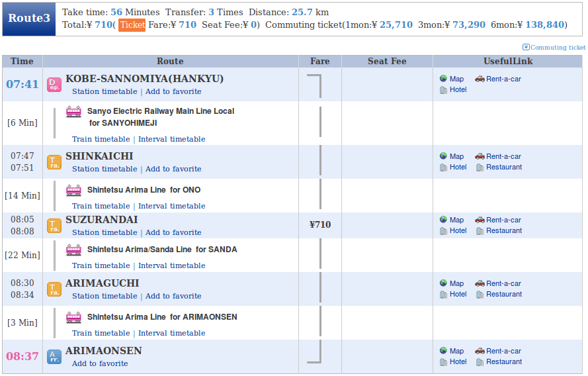Add Arimaguchi to favorite

[173, 296]
